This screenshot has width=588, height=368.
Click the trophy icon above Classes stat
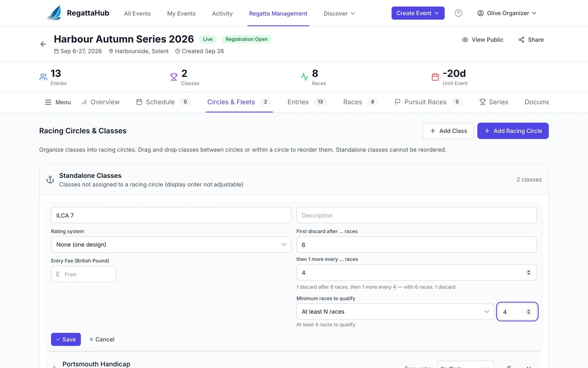(174, 77)
